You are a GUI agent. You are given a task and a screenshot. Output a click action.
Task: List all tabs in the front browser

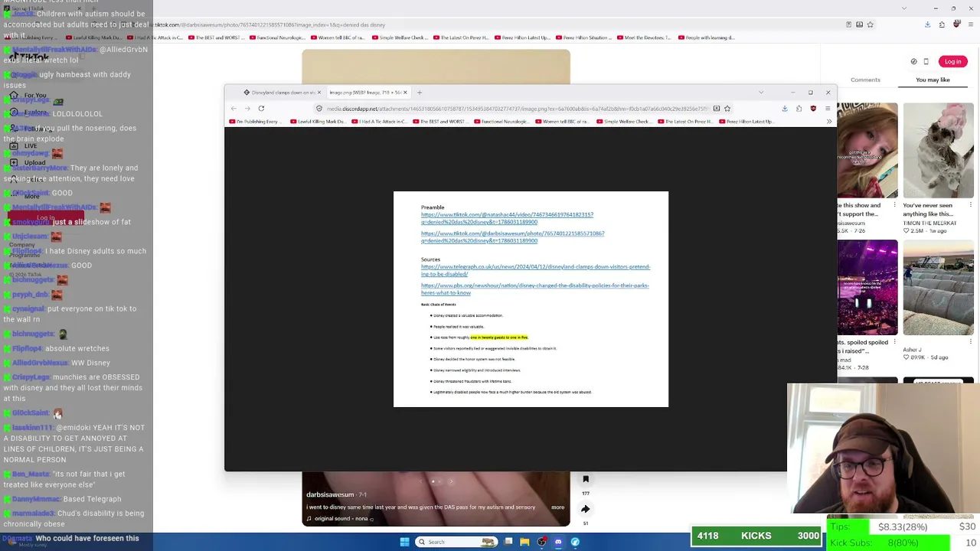tap(761, 93)
